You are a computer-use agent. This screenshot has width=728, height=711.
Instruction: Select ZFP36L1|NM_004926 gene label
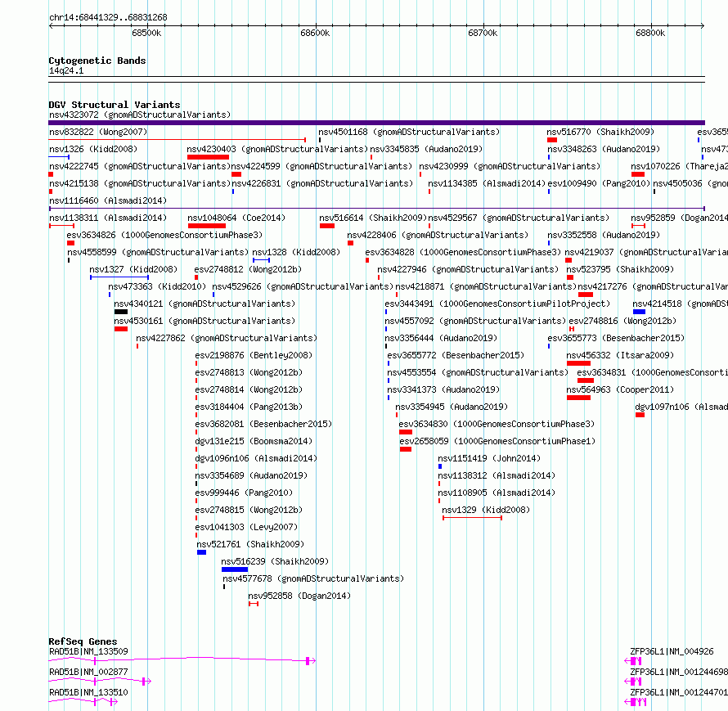(672, 651)
